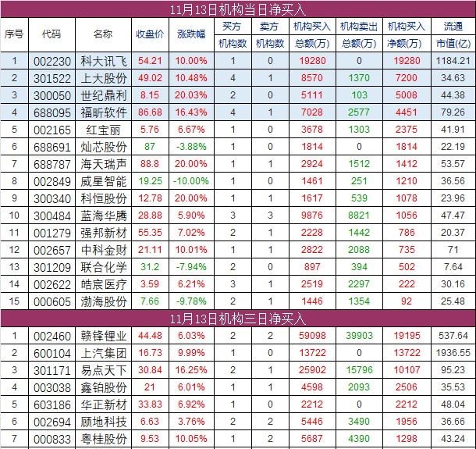476x449 pixels.
Task: Select net buy amount 19195
Action: pyautogui.click(x=407, y=336)
